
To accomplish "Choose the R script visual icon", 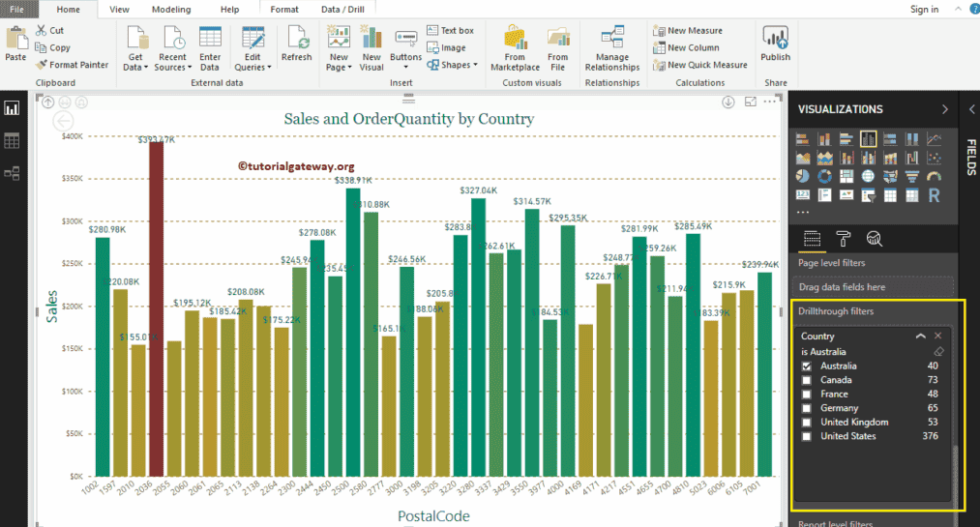I will point(934,195).
